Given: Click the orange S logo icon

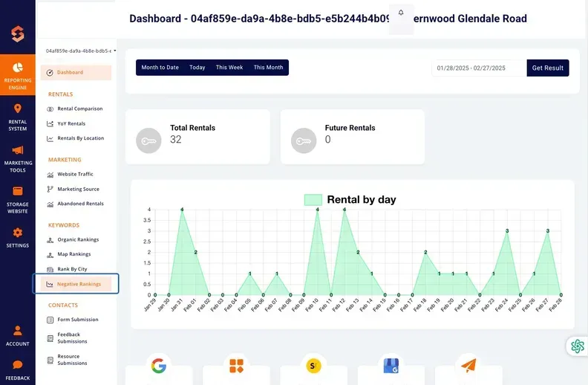Looking at the screenshot, I should [18, 33].
